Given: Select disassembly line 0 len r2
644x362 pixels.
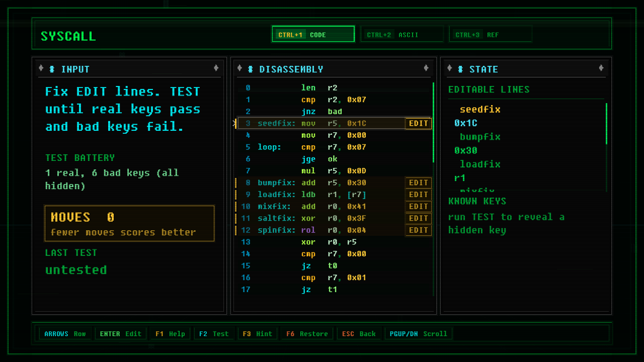Looking at the screenshot, I should click(x=333, y=87).
